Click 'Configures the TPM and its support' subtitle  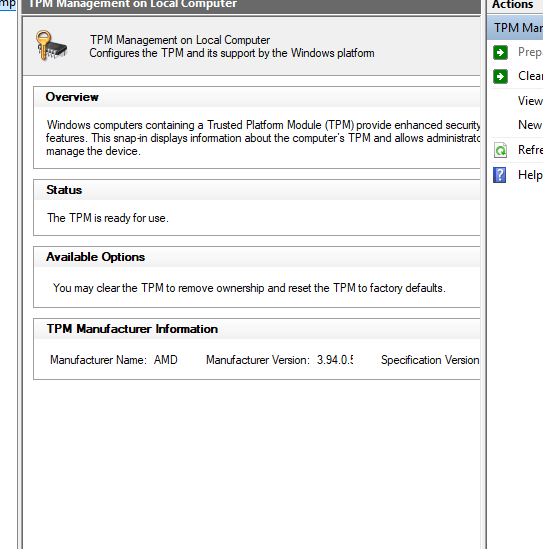click(232, 53)
